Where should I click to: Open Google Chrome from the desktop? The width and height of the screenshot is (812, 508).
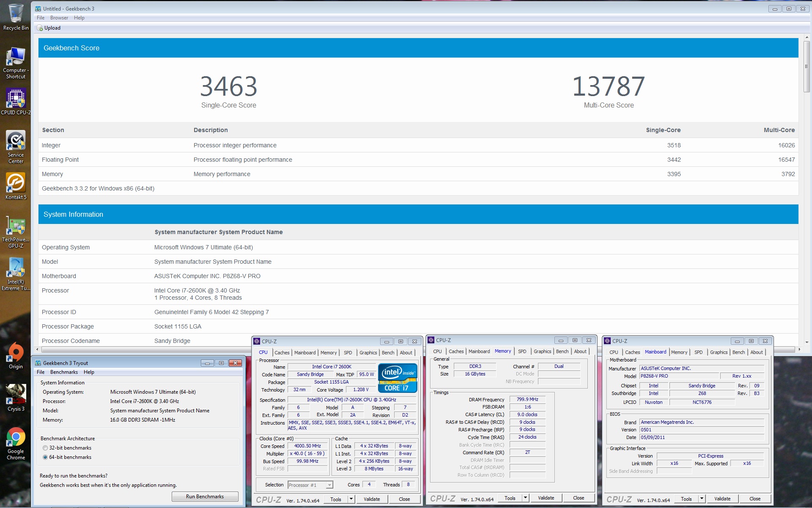(16, 443)
